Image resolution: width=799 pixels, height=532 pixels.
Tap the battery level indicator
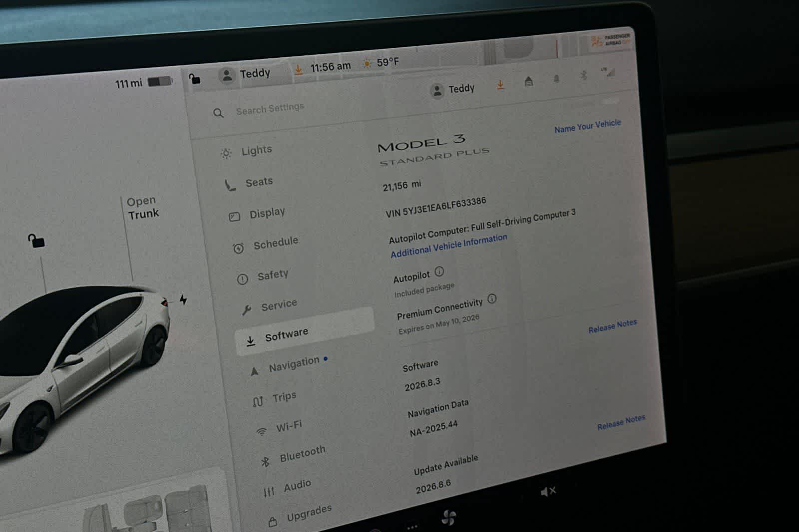[160, 81]
